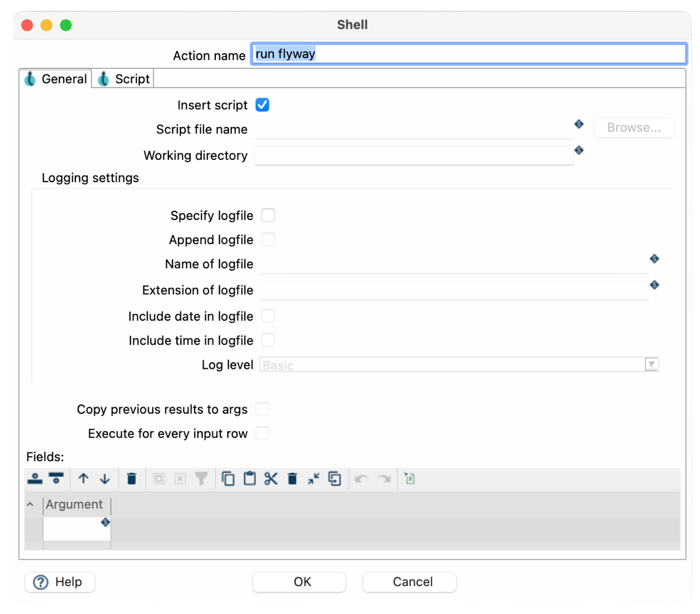The width and height of the screenshot is (700, 614).
Task: Click the move row up arrow icon
Action: click(x=83, y=479)
